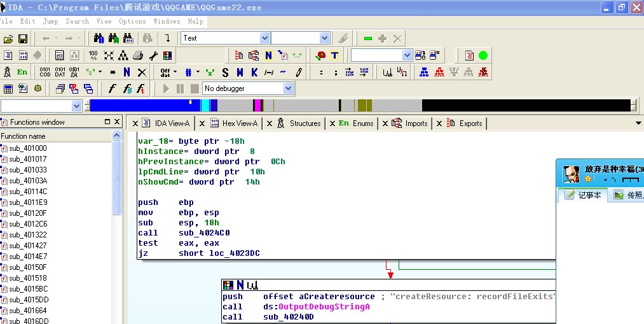The height and width of the screenshot is (324, 644).
Task: Expand the blue # number format arrow
Action: (x=198, y=73)
